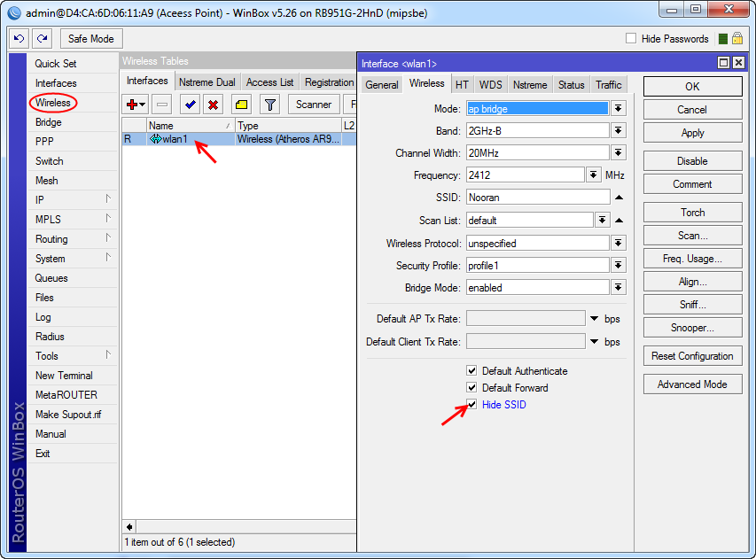
Task: Click the Apply button
Action: coord(692,133)
